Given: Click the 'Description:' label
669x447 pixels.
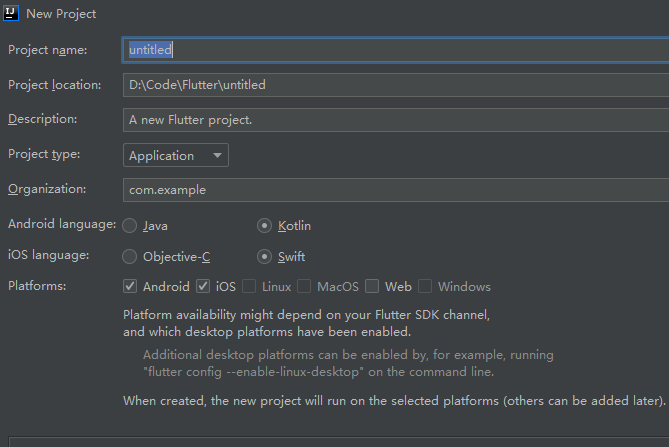Looking at the screenshot, I should (43, 119).
